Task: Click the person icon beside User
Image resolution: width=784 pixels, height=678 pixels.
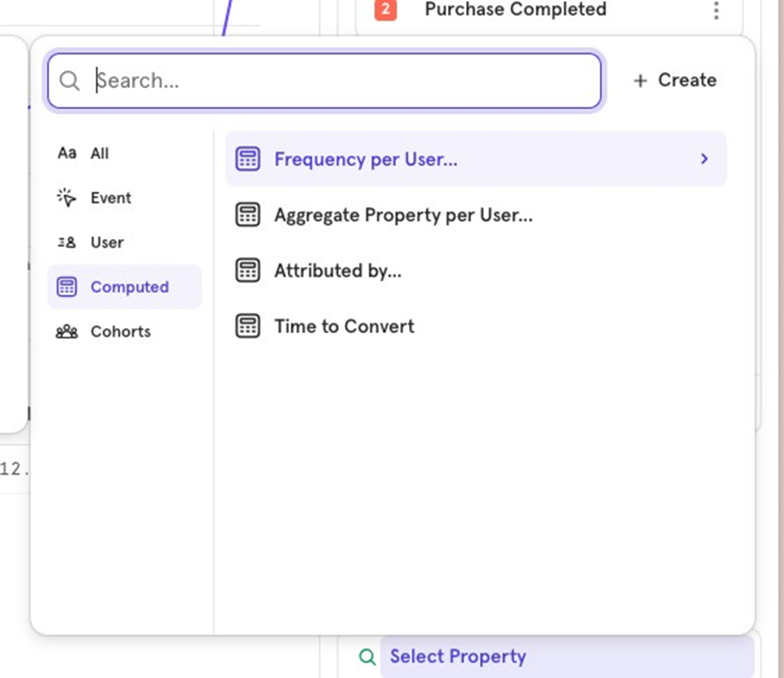Action: [x=66, y=242]
